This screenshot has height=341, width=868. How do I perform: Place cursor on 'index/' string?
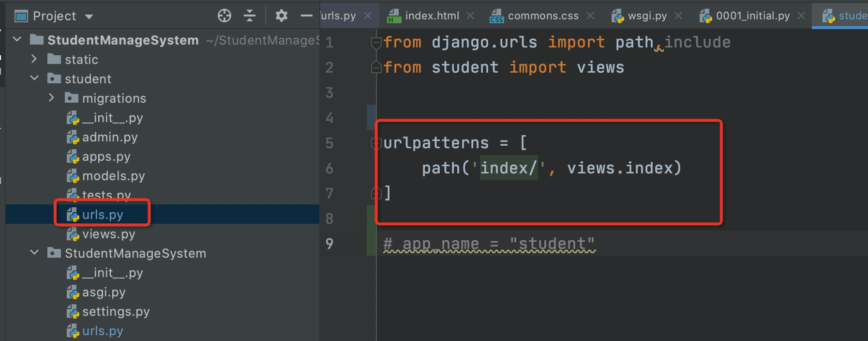coord(509,168)
